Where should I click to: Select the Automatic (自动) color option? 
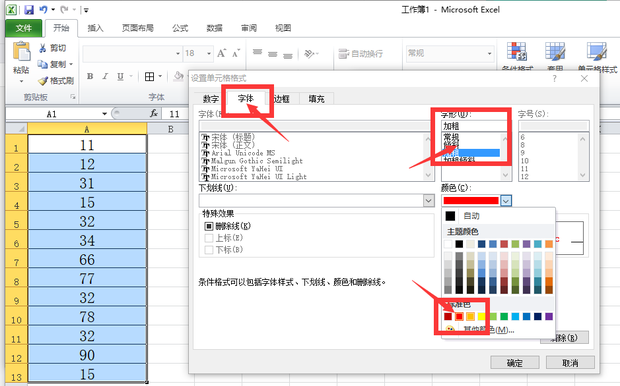tap(472, 216)
